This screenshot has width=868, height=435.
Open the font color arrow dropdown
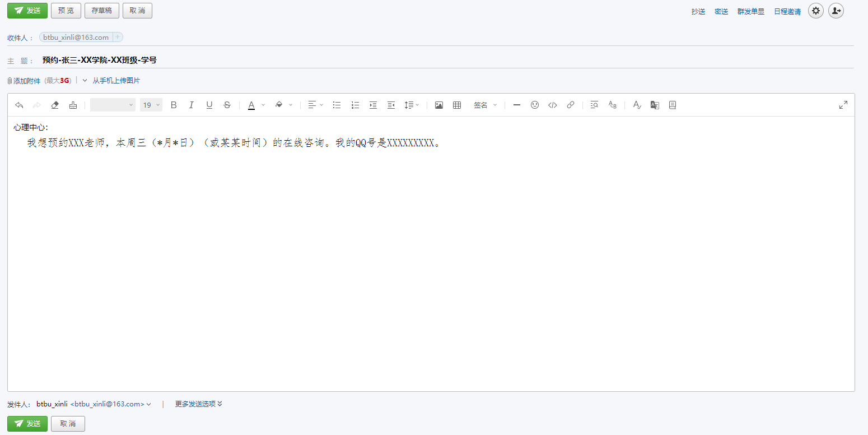click(263, 105)
